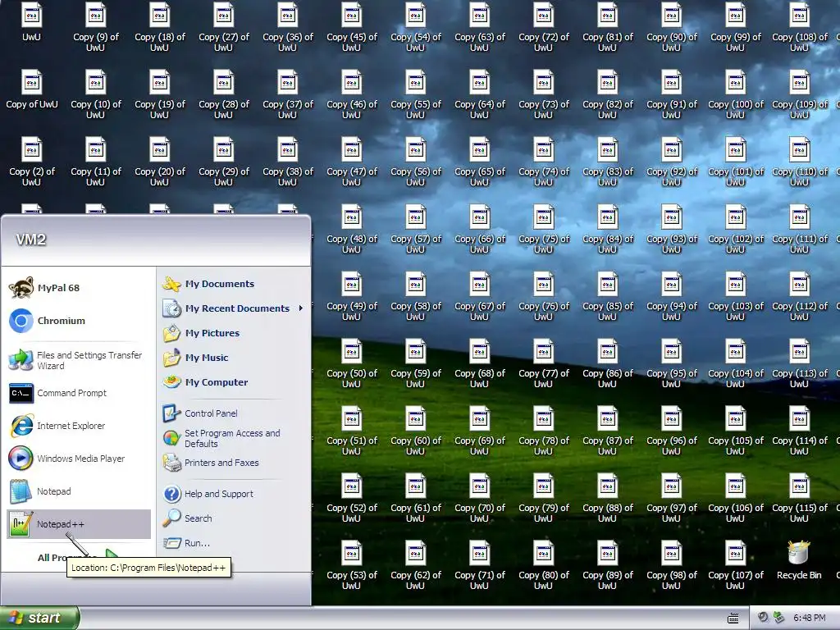Image resolution: width=840 pixels, height=630 pixels.
Task: Open the Run... dialog
Action: click(234, 543)
